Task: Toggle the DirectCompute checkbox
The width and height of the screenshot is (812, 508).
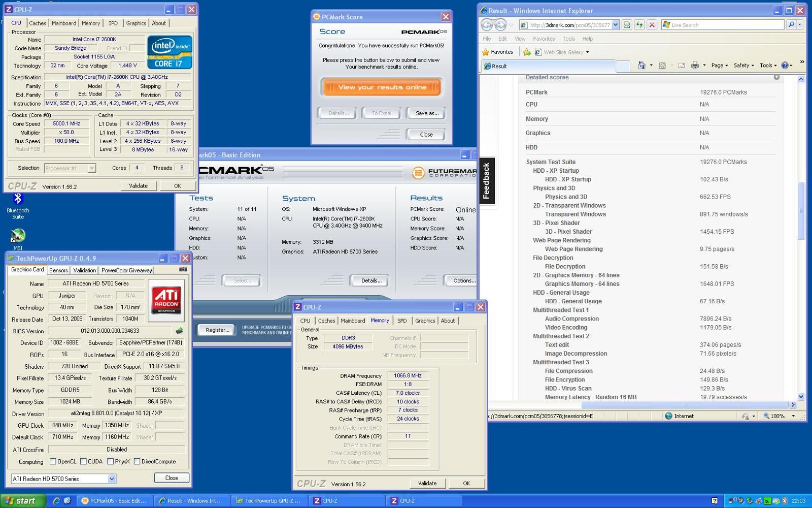Action: click(x=137, y=462)
